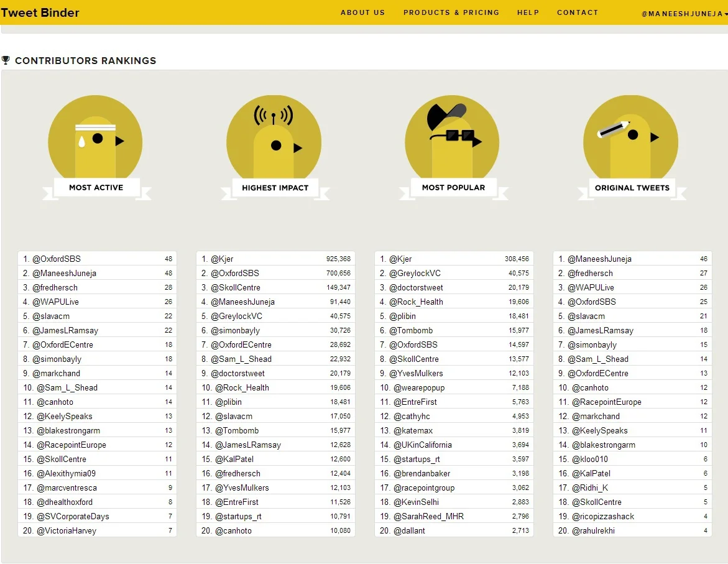The width and height of the screenshot is (728, 564).
Task: Select @SarahReed_MHR in the rankings
Action: tap(428, 517)
